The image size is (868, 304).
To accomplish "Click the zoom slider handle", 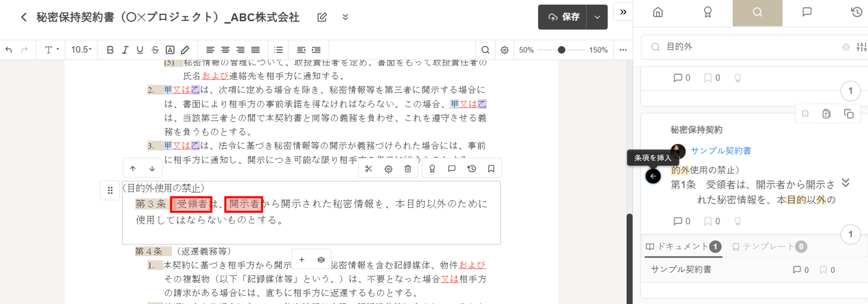I will point(562,50).
